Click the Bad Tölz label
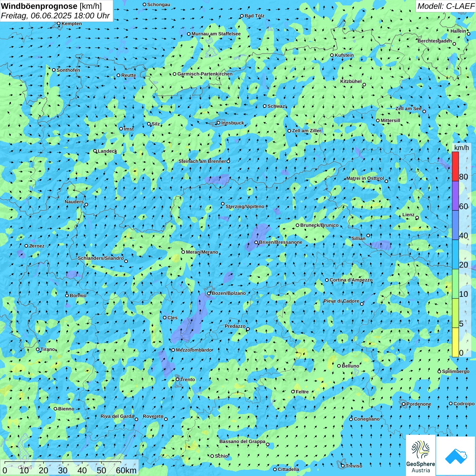 point(255,16)
